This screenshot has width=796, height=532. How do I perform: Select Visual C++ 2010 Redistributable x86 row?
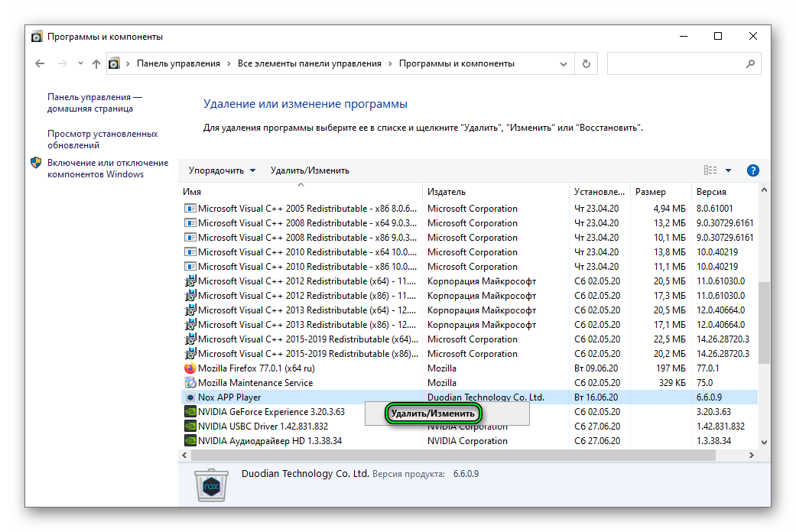pyautogui.click(x=469, y=267)
